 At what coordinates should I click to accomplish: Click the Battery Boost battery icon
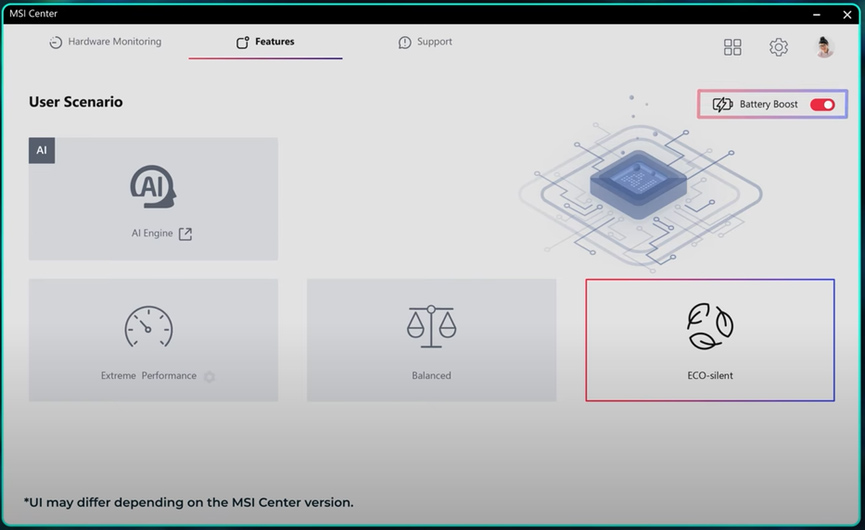(722, 105)
